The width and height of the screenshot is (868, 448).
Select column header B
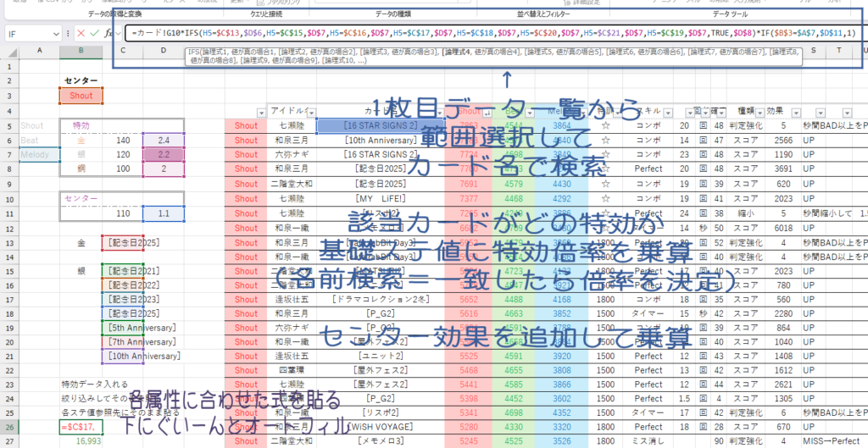pyautogui.click(x=81, y=50)
